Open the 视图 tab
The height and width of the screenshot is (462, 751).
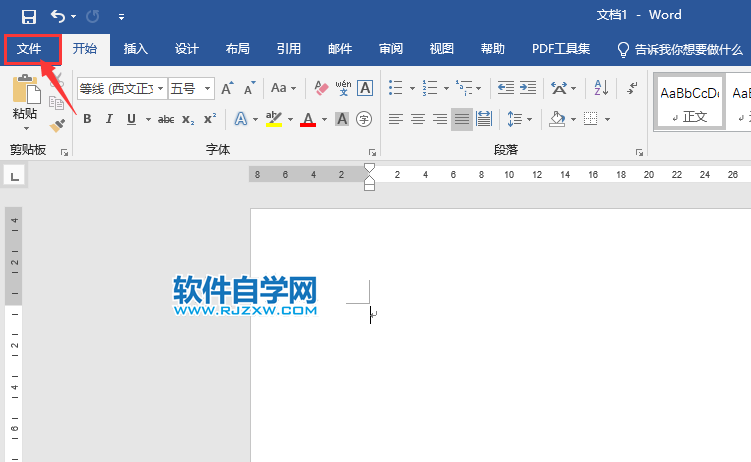[x=442, y=49]
